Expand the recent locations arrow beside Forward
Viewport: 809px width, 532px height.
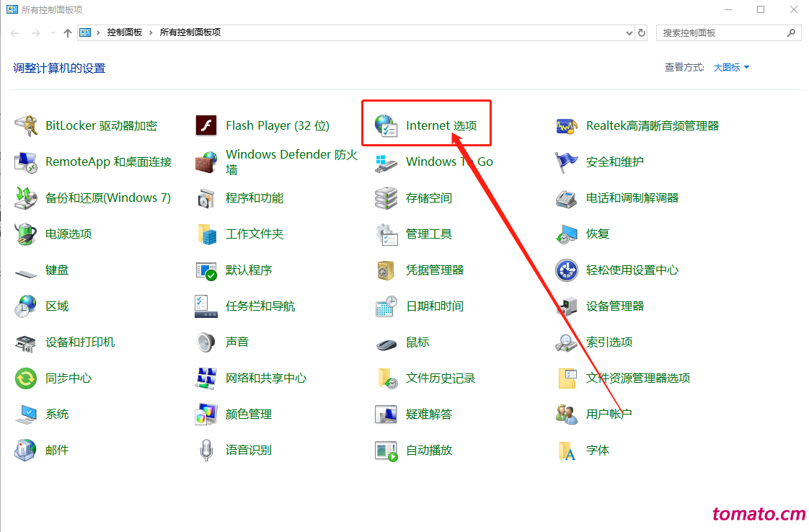(53, 33)
